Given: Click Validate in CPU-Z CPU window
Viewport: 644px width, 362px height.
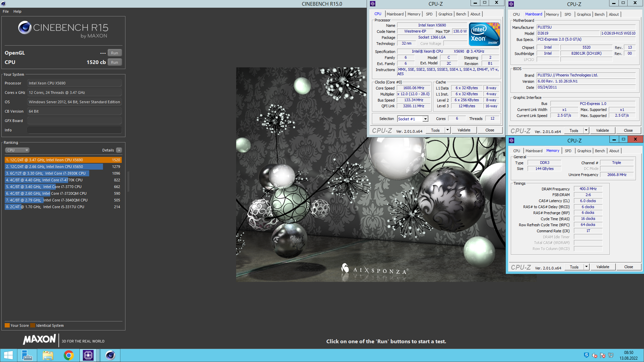Looking at the screenshot, I should point(464,130).
